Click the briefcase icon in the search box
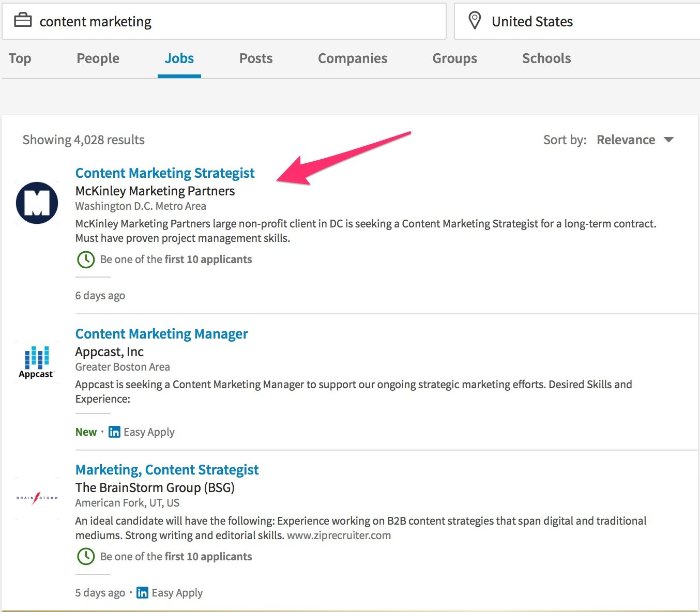 click(23, 21)
